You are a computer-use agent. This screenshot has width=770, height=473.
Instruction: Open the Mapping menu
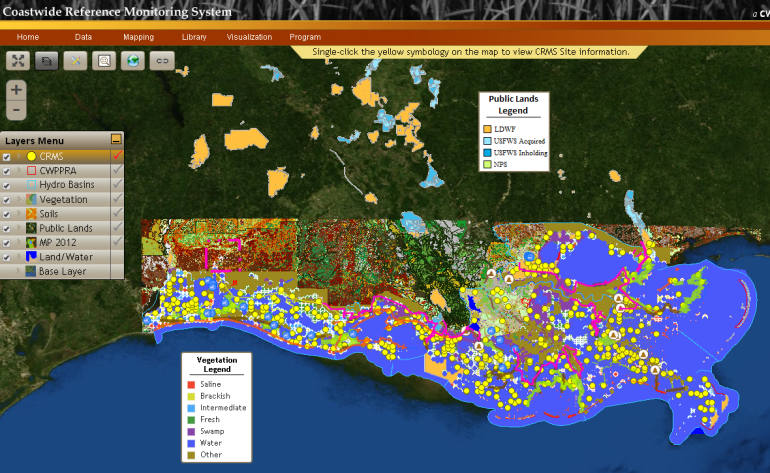click(138, 37)
